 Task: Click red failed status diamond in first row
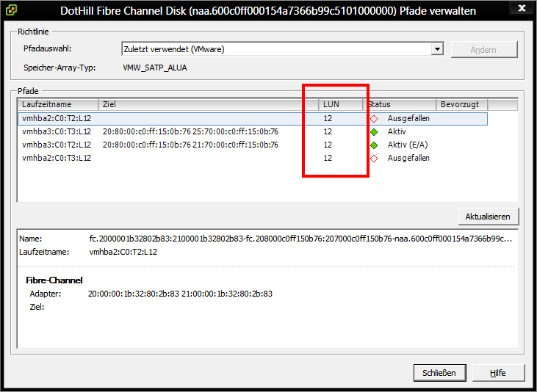tap(373, 119)
